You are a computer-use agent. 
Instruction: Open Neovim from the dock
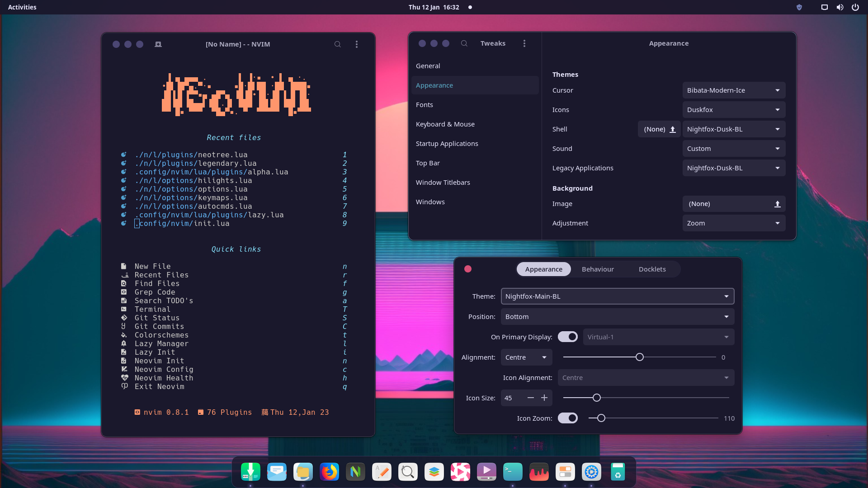click(355, 472)
